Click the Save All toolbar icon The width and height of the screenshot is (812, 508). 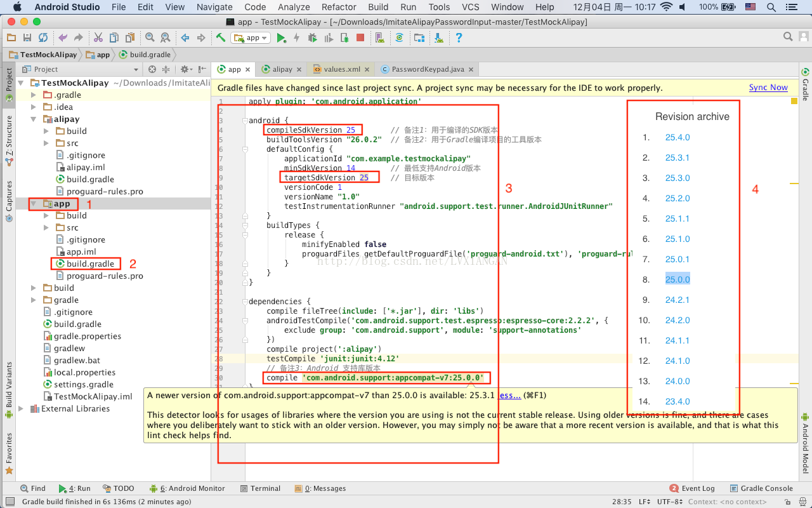pos(27,38)
